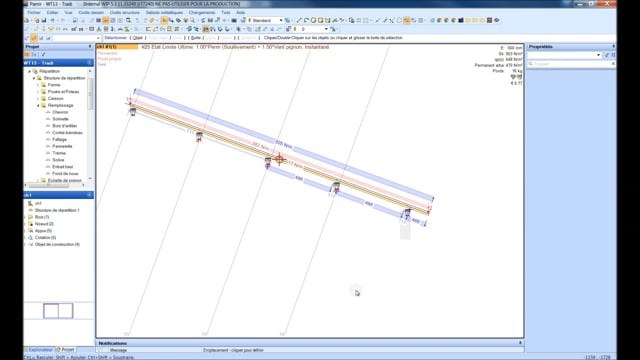Collapse the Remplissage tree folder
640x360 pixels.
(x=38, y=105)
